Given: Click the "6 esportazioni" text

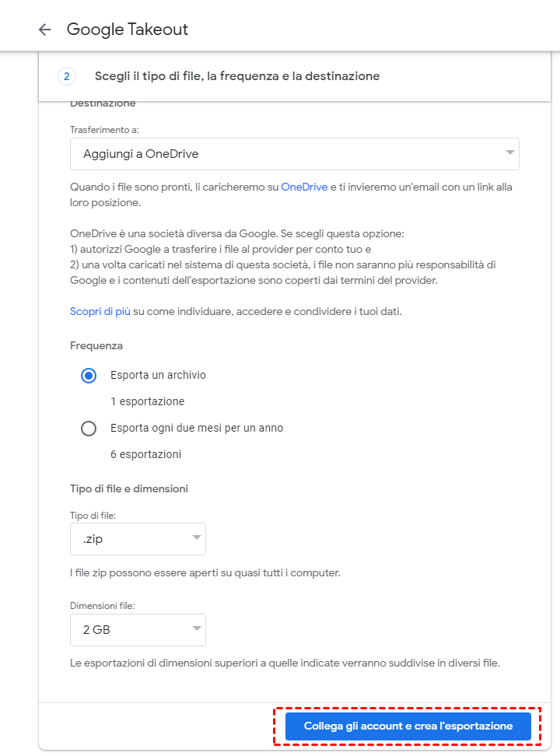Looking at the screenshot, I should tap(145, 454).
